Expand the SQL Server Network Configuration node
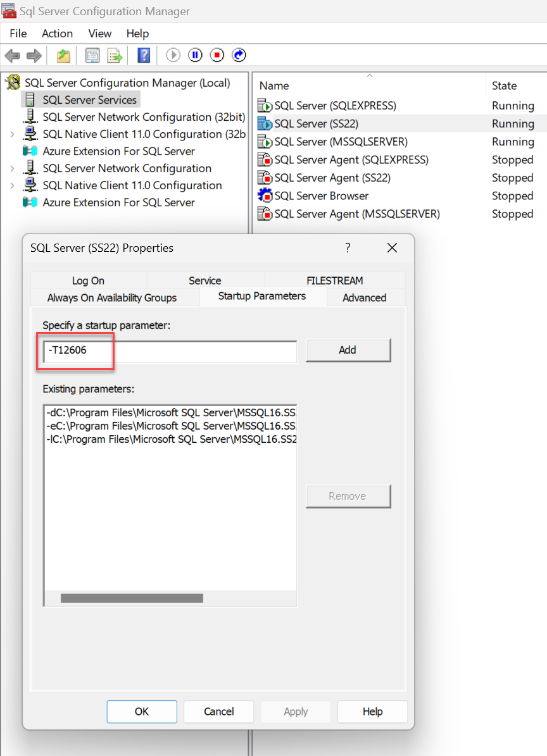The height and width of the screenshot is (756, 547). tap(13, 168)
